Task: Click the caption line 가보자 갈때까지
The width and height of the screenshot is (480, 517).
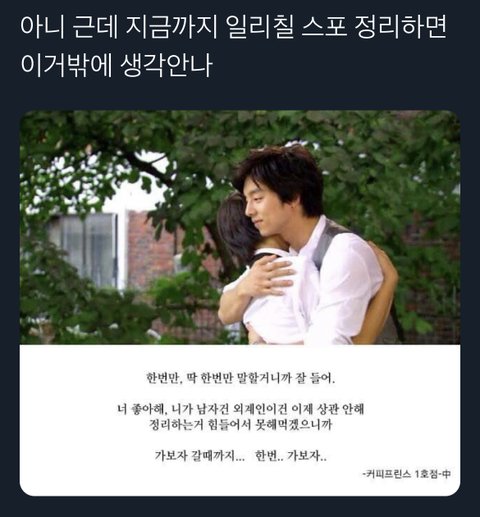Action: coord(199,455)
